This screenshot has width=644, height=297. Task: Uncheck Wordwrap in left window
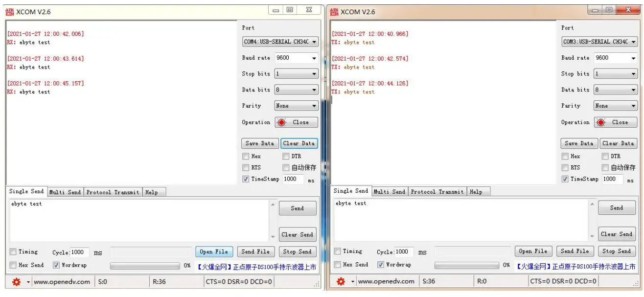coord(56,265)
